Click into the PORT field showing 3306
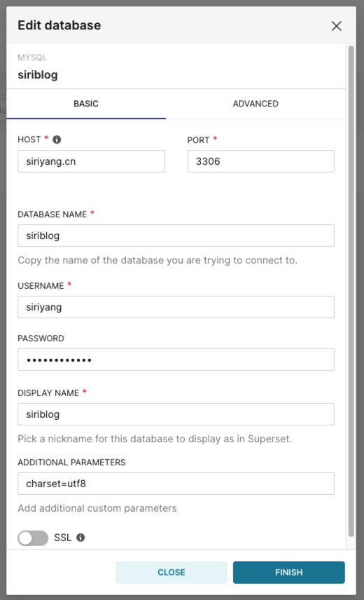This screenshot has width=364, height=600. [261, 161]
